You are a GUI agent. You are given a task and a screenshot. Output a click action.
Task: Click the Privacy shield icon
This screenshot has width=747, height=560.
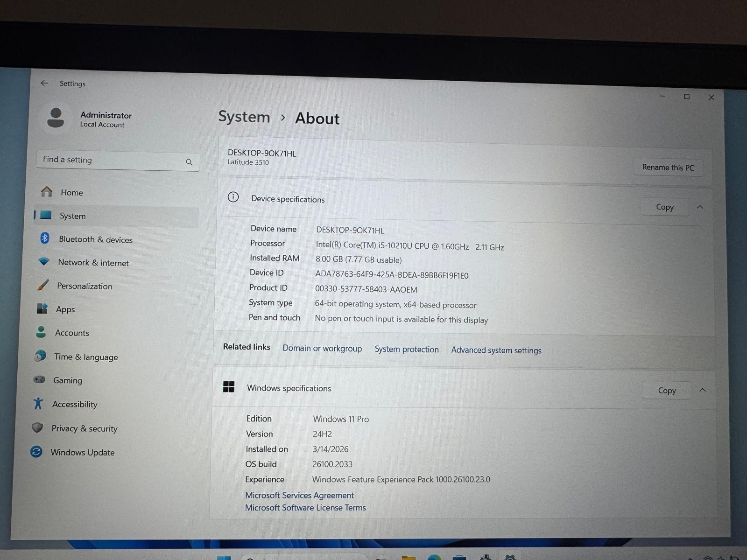click(37, 427)
